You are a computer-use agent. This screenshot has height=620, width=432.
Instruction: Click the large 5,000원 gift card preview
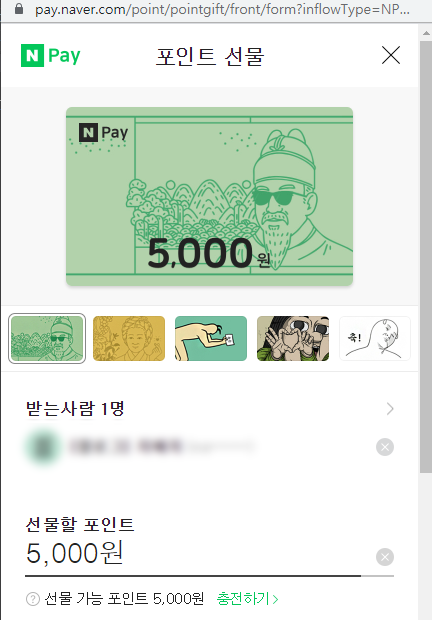[209, 196]
